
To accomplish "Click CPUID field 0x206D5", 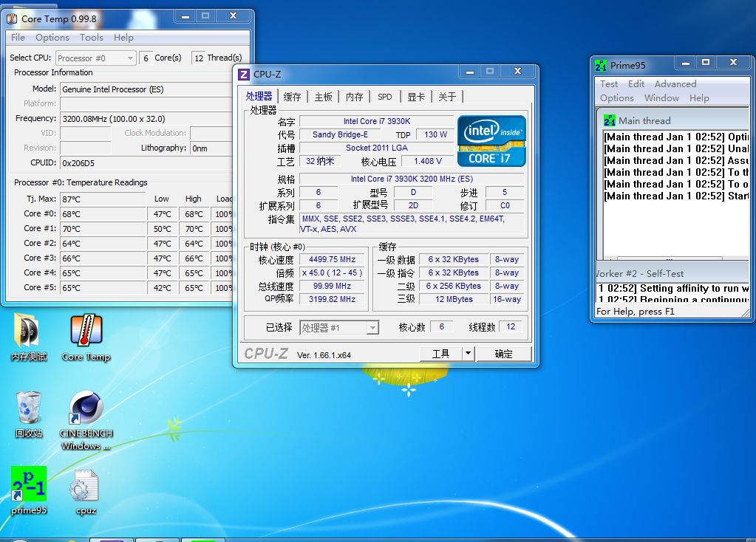I will (147, 163).
